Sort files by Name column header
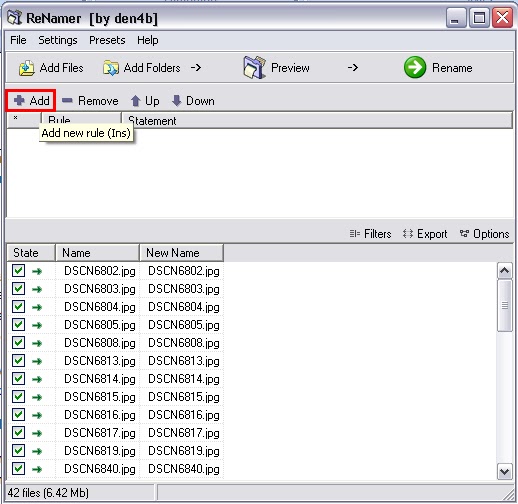The width and height of the screenshot is (518, 504). click(97, 253)
